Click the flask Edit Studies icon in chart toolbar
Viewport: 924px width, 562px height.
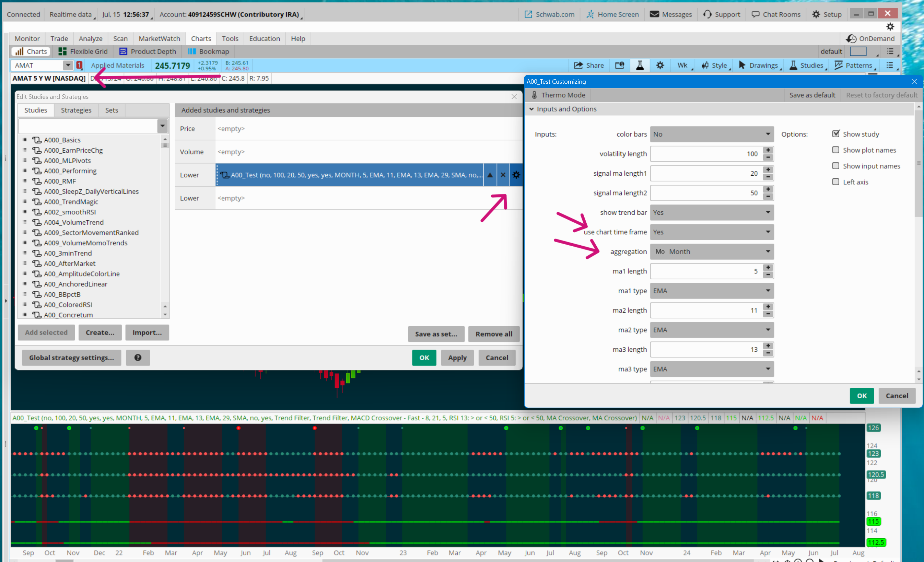(x=640, y=65)
